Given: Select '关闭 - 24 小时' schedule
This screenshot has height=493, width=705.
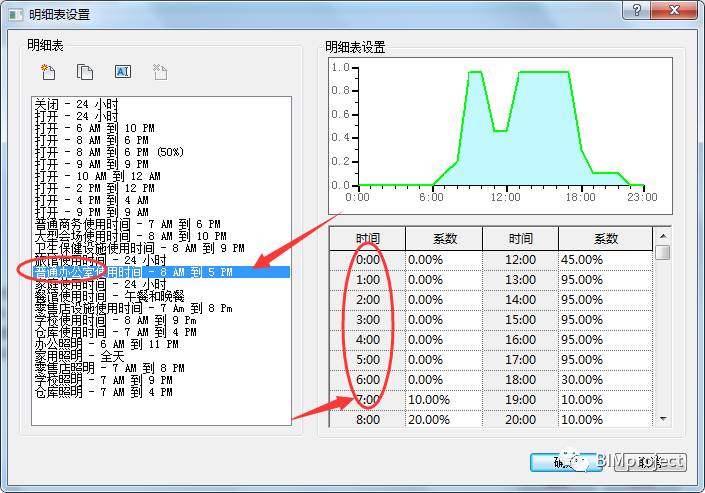Looking at the screenshot, I should 76,104.
